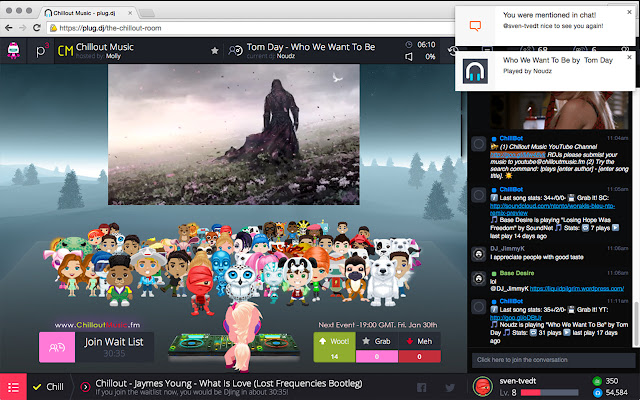Open the play history icon
Screen dimensions: 640x400
[x=452, y=51]
